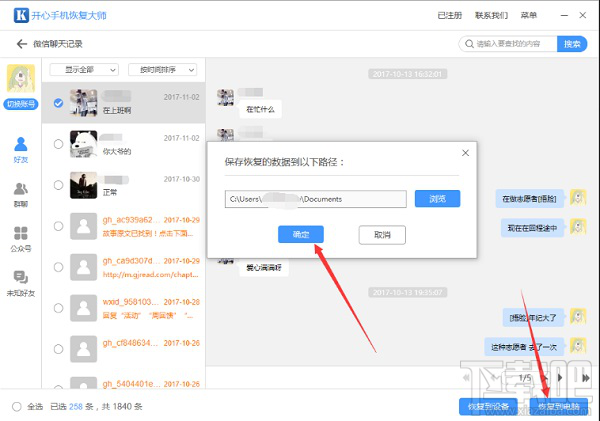Click the 浏览 browse button
The height and width of the screenshot is (421, 600).
coord(437,199)
